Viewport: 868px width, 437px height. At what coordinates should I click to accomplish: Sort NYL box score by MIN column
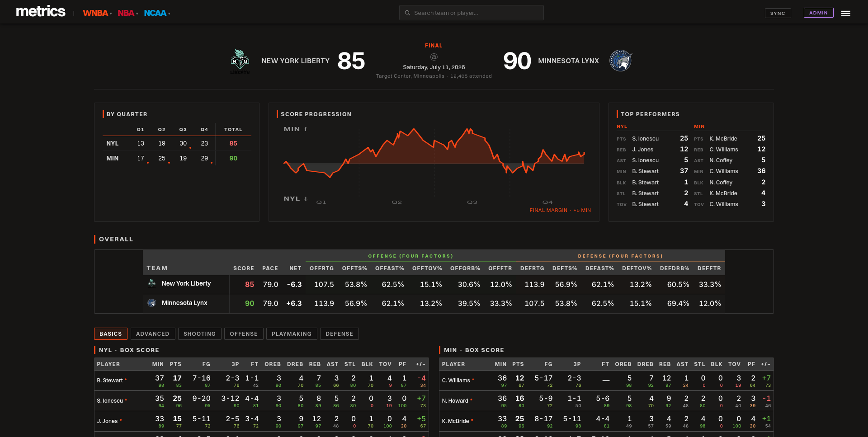pyautogui.click(x=158, y=364)
